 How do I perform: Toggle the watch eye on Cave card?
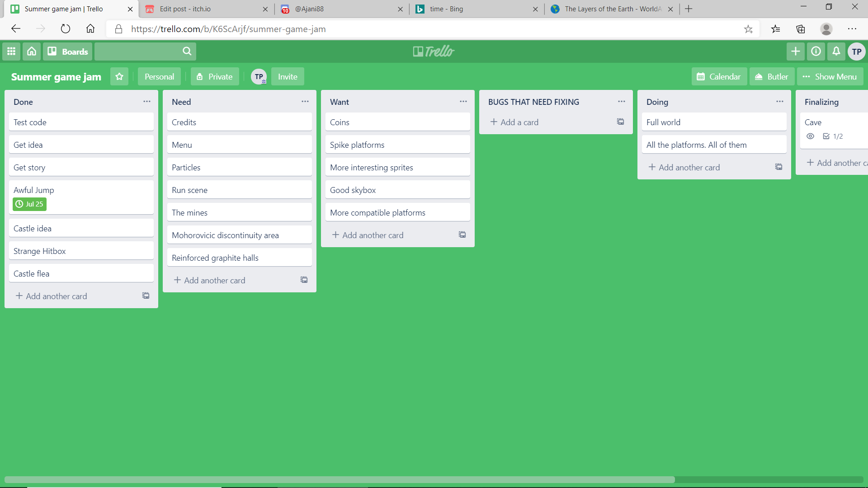pyautogui.click(x=811, y=136)
